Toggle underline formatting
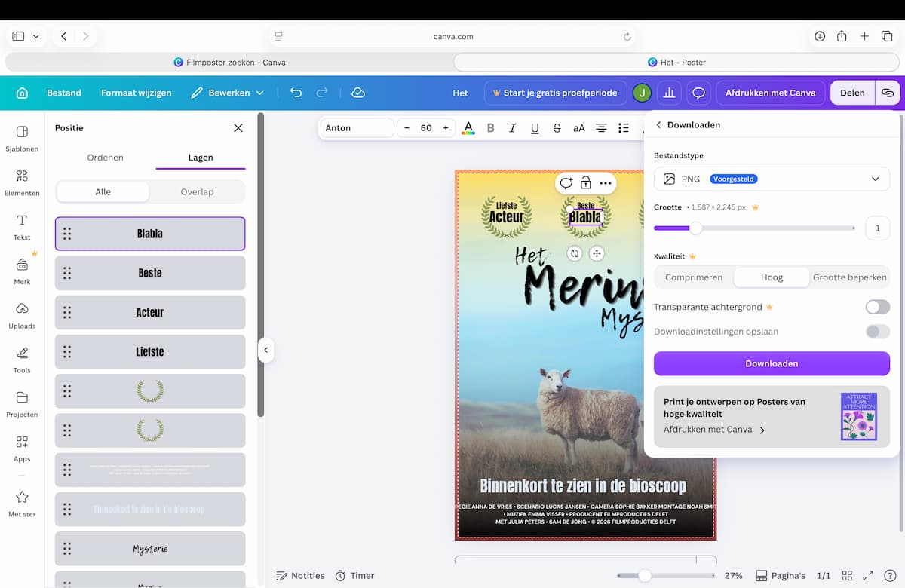 [x=535, y=128]
